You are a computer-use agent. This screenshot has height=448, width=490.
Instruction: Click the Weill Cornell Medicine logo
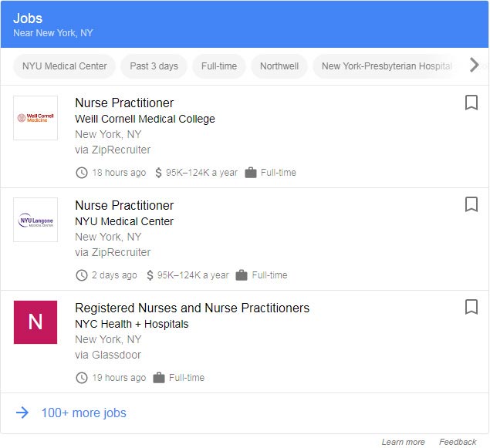[x=35, y=118]
